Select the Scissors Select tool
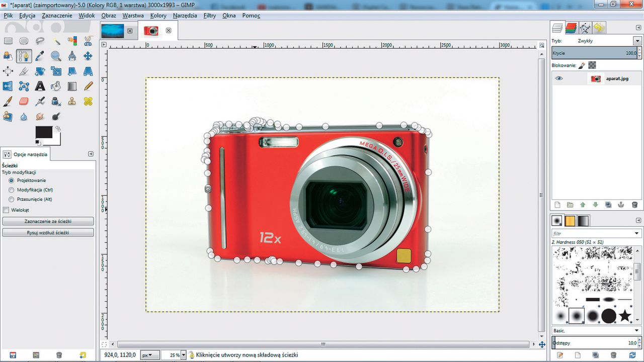The height and width of the screenshot is (362, 644). [x=88, y=41]
